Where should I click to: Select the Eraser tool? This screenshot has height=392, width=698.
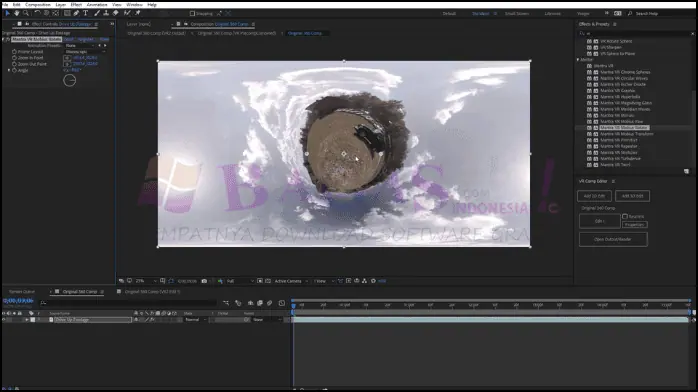[x=116, y=13]
